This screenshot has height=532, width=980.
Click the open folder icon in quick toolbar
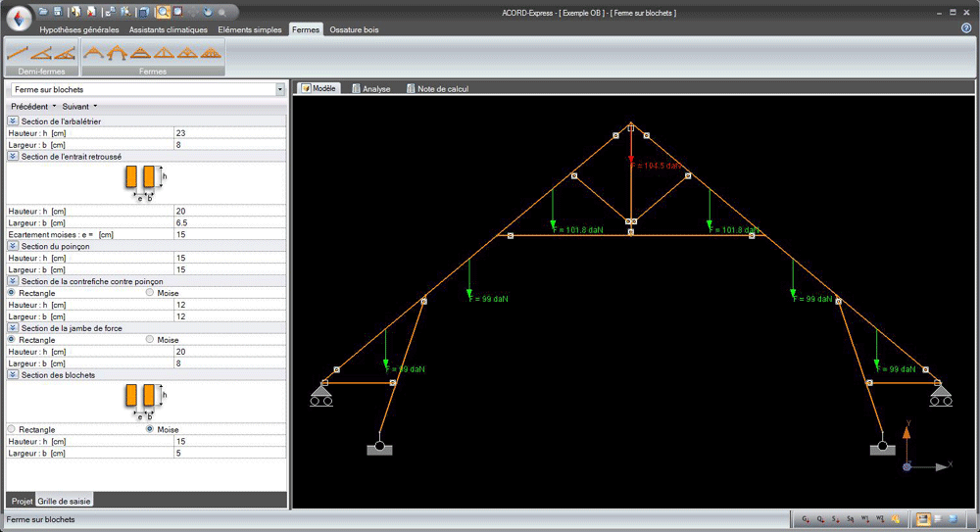43,12
